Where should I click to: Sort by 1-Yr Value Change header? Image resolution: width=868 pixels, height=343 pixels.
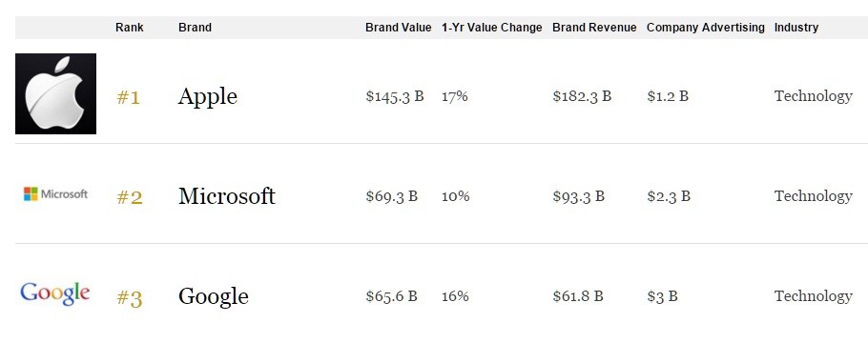(491, 28)
